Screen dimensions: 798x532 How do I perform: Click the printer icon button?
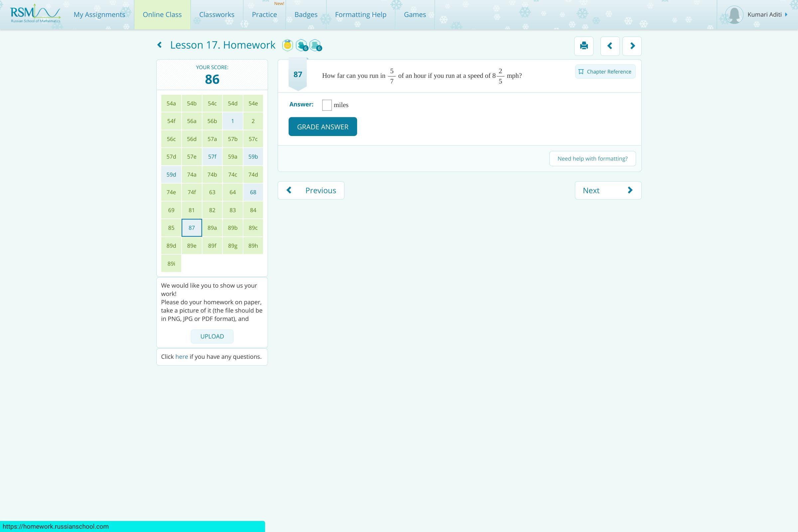[x=584, y=46]
